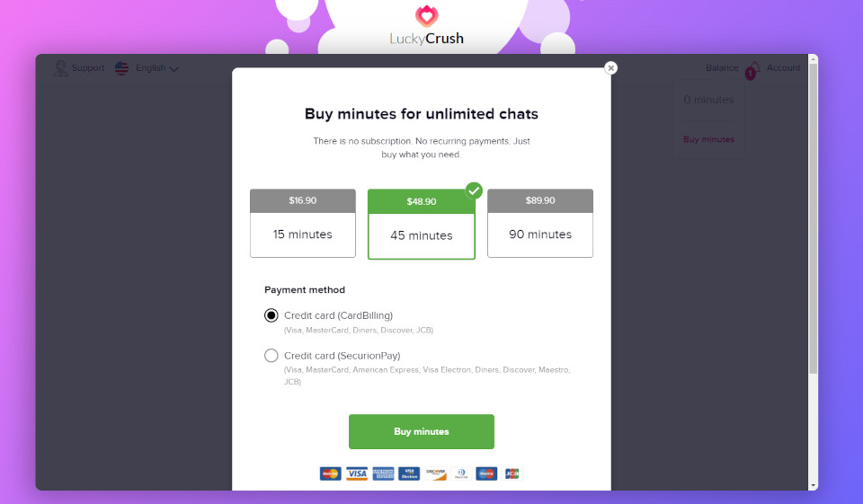Select the 45 minutes $48.90 package
Screen dimensions: 863x504
pyautogui.click(x=421, y=224)
